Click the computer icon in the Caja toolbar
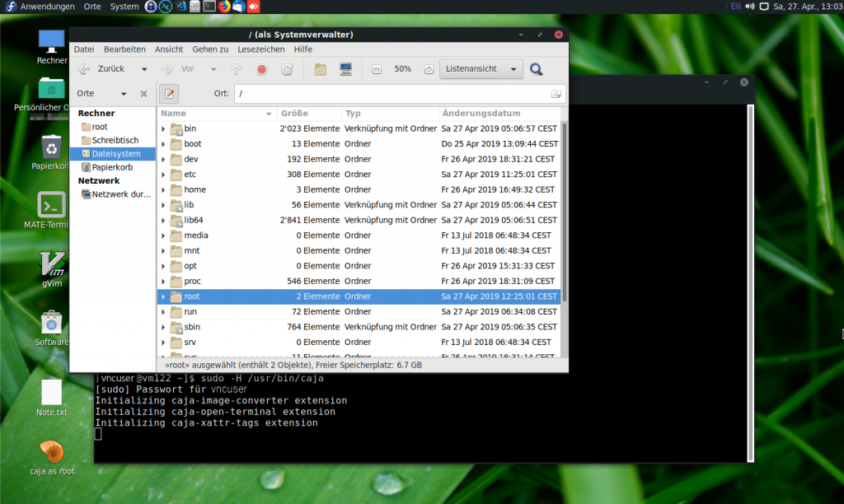Screen dimensions: 844x504 tap(345, 69)
